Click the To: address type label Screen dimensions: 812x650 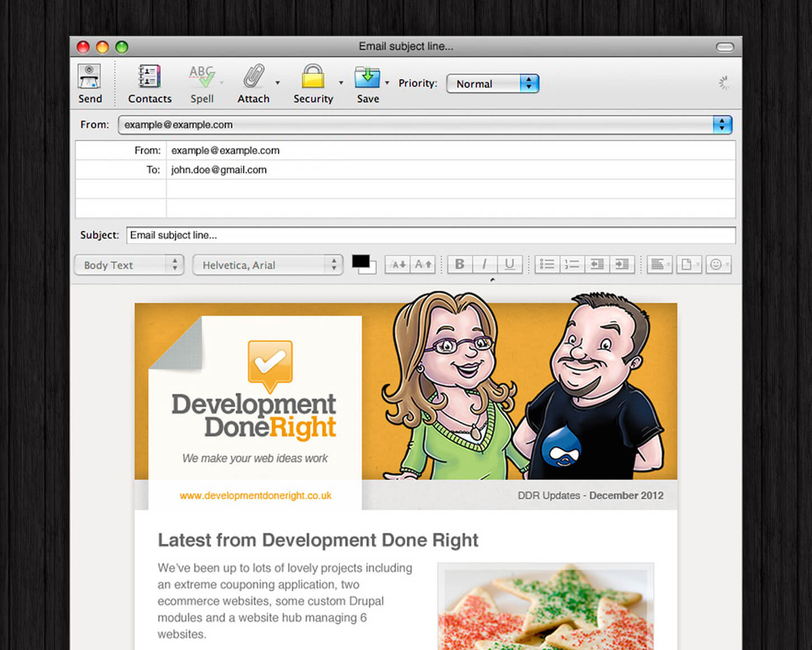(153, 170)
